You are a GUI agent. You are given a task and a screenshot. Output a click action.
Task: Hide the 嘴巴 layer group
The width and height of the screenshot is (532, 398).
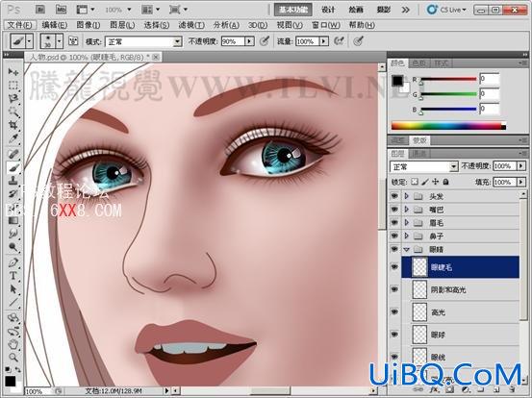coord(394,210)
